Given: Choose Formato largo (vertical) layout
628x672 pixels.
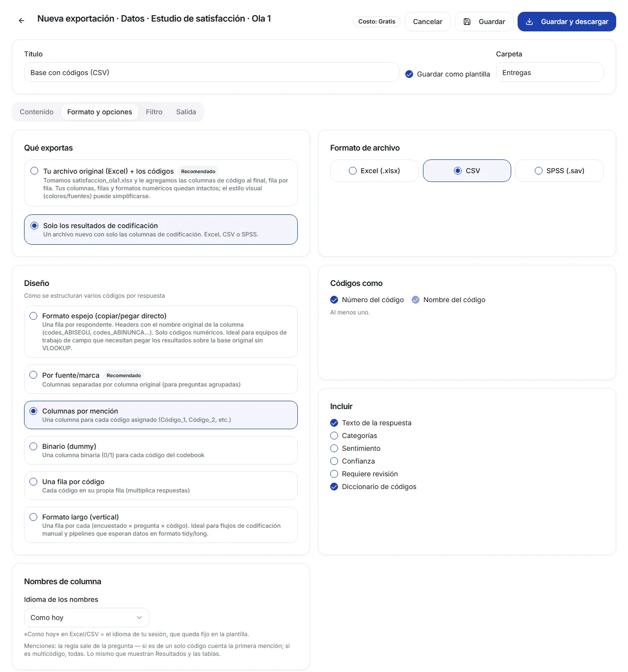Looking at the screenshot, I should [161, 525].
